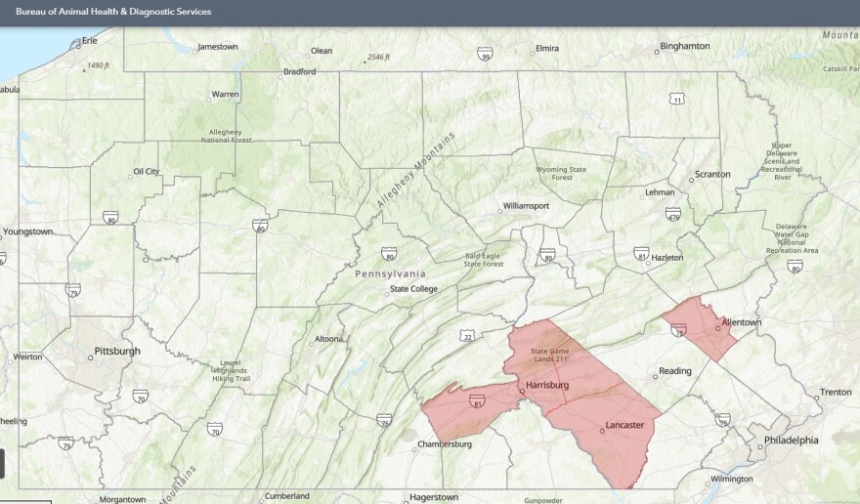Screen dimensions: 860x504
Task: Expand the collapsed side panel handle
Action: coord(2,464)
